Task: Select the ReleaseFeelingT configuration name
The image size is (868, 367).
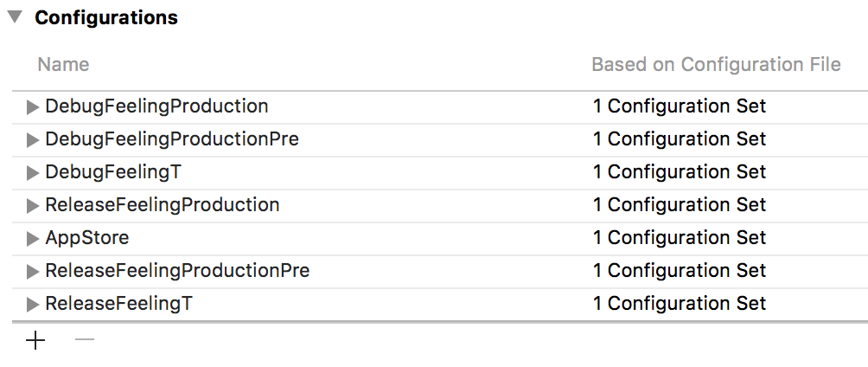Action: click(119, 304)
